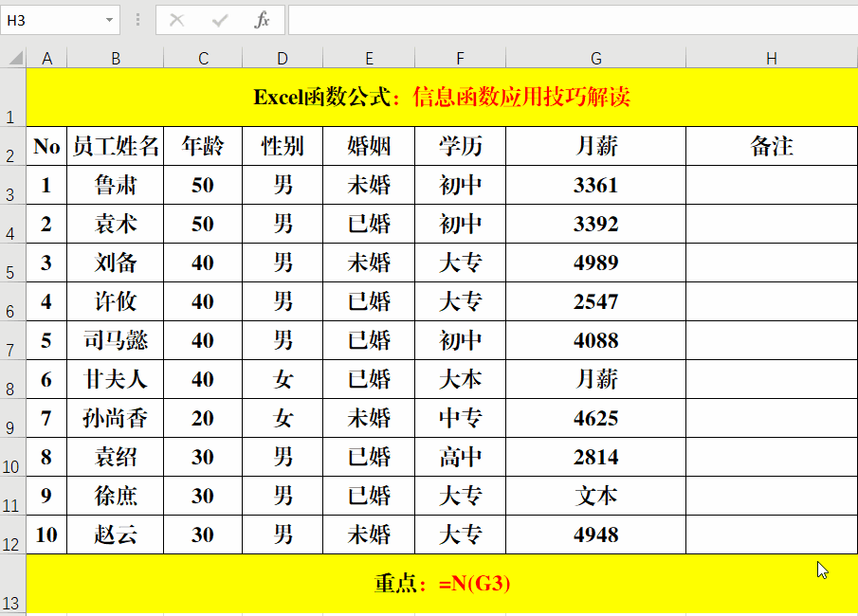Select row 3 header
Screen dimensions: 858x616
pyautogui.click(x=12, y=185)
